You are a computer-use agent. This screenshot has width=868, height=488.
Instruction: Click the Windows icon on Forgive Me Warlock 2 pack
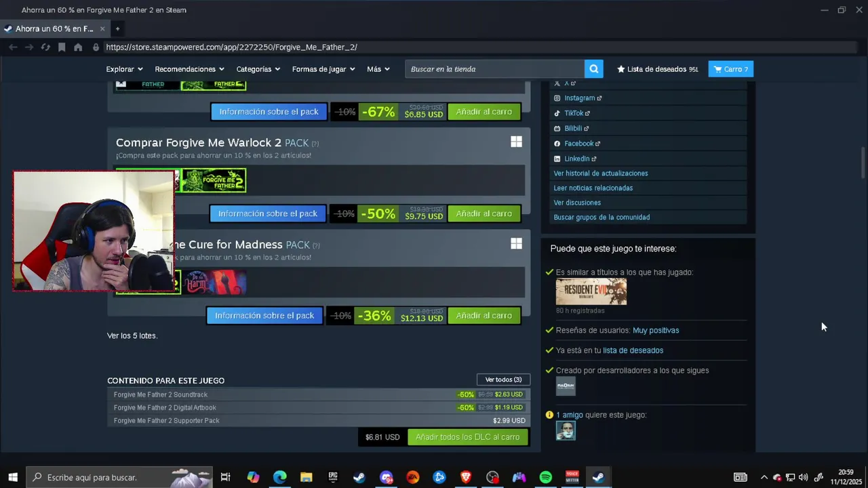click(516, 142)
